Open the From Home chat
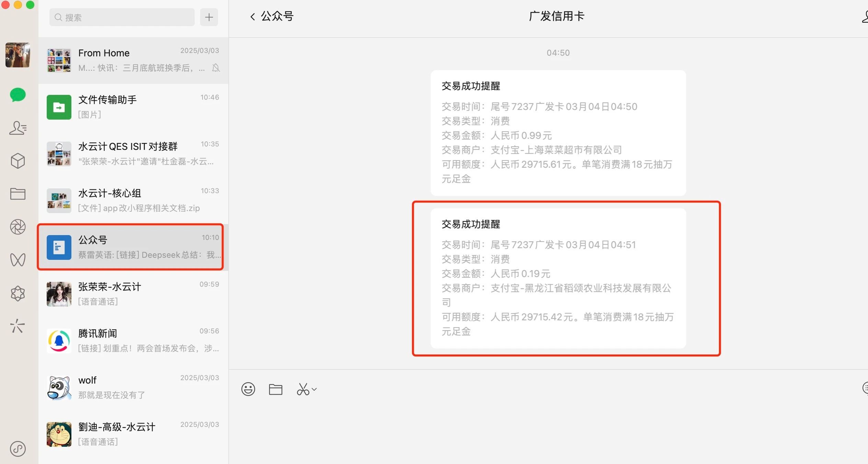The height and width of the screenshot is (464, 868). pos(133,60)
